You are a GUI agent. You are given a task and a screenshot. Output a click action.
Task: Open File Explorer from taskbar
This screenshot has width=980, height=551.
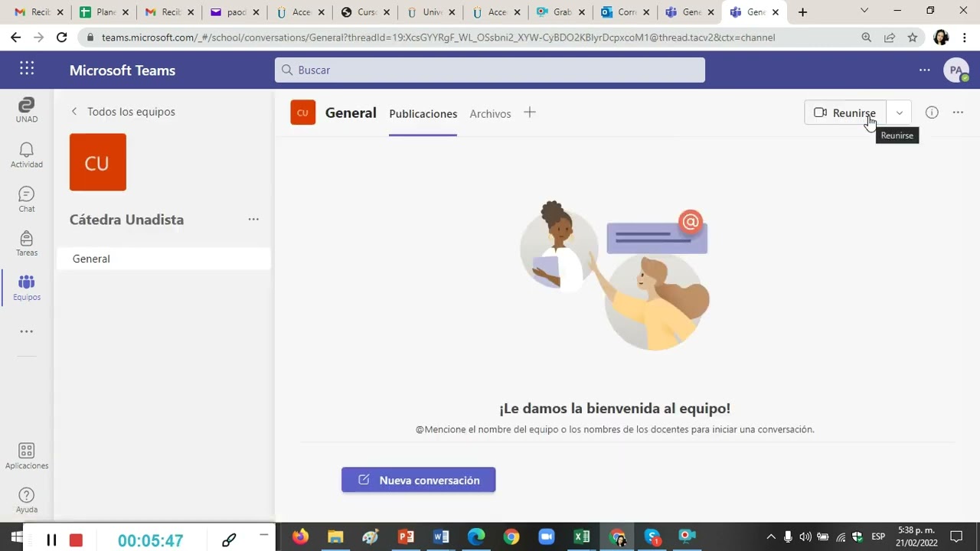[x=335, y=536]
